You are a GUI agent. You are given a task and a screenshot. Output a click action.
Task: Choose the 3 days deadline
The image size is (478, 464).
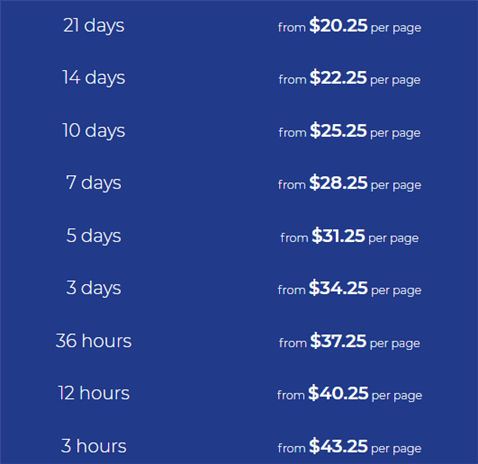(94, 288)
